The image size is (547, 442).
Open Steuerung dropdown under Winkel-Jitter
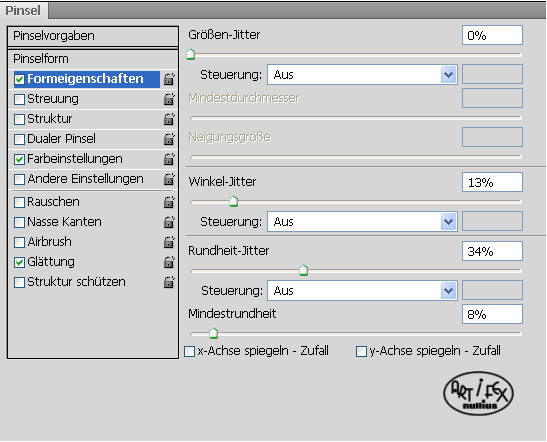[362, 222]
